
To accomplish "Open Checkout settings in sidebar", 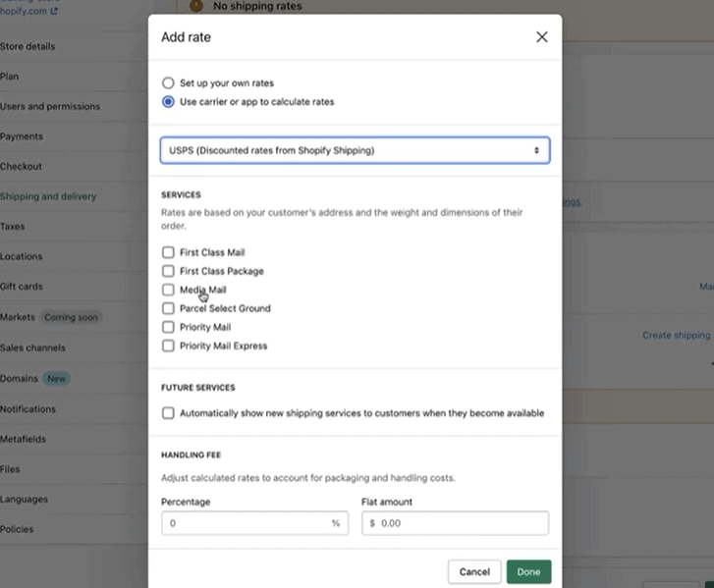I will [x=21, y=167].
